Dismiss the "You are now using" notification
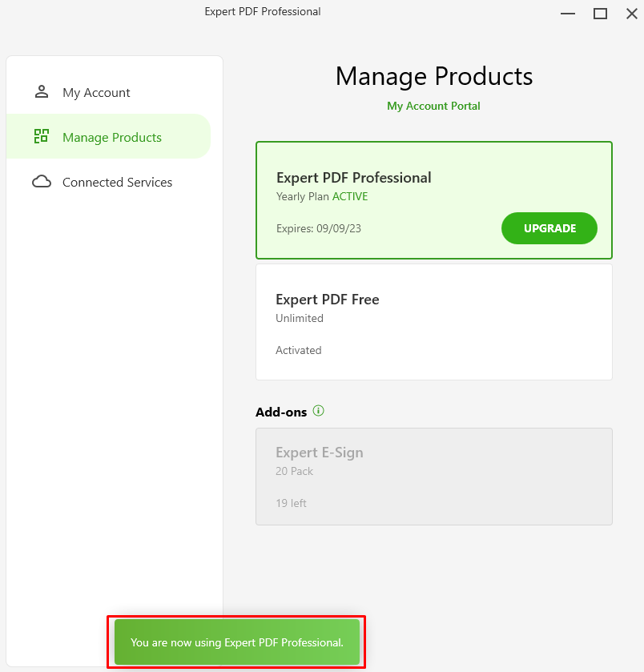This screenshot has width=644, height=672. (x=237, y=642)
